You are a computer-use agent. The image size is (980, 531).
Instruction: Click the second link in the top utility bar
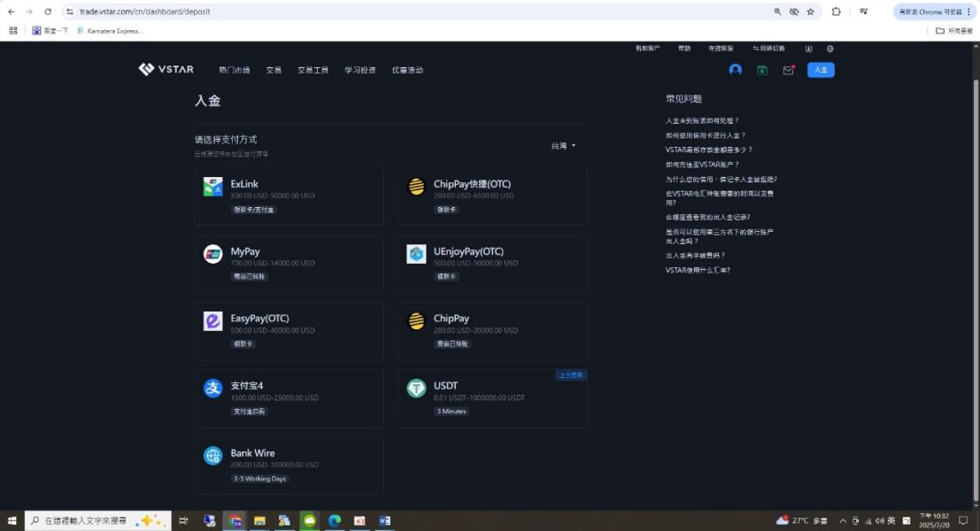pyautogui.click(x=684, y=49)
